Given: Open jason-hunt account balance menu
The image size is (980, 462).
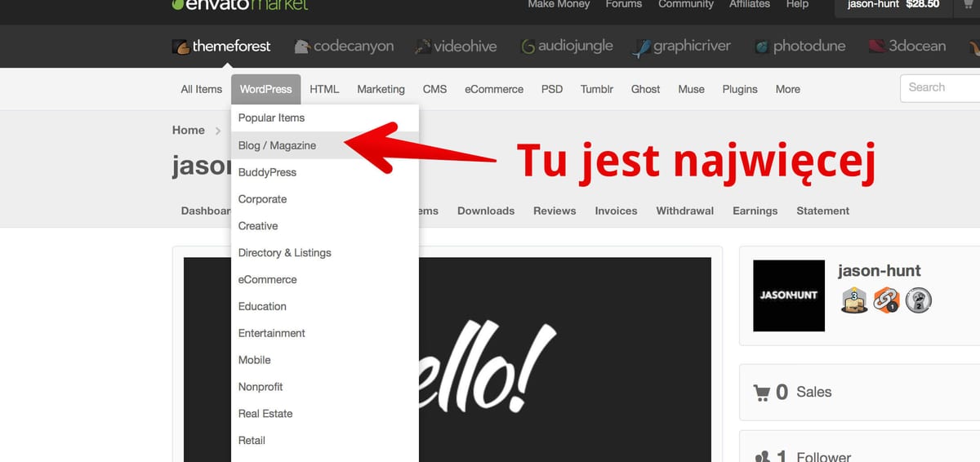Looking at the screenshot, I should coord(893,5).
